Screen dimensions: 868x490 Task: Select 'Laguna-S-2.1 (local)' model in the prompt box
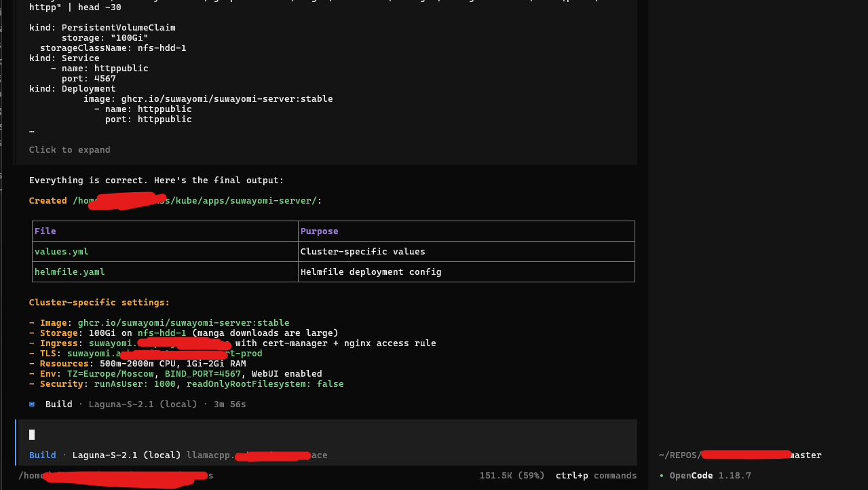126,455
